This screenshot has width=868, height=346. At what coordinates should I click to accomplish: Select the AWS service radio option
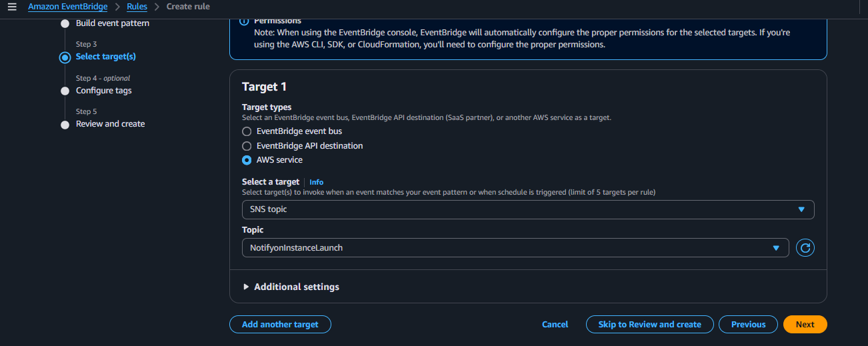point(247,160)
